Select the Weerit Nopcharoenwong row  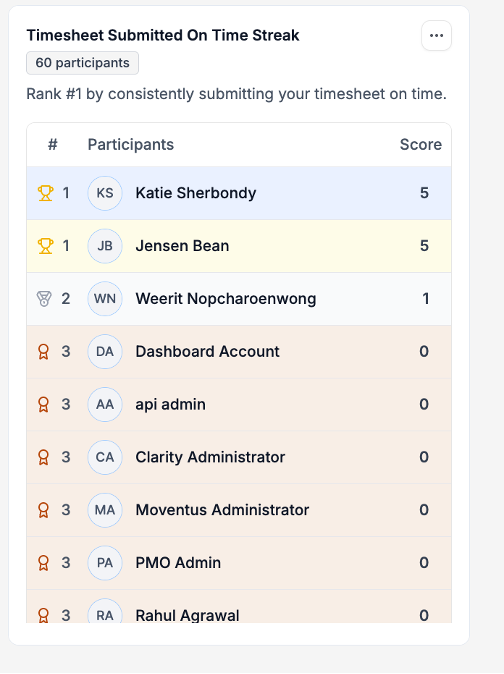coord(239,299)
